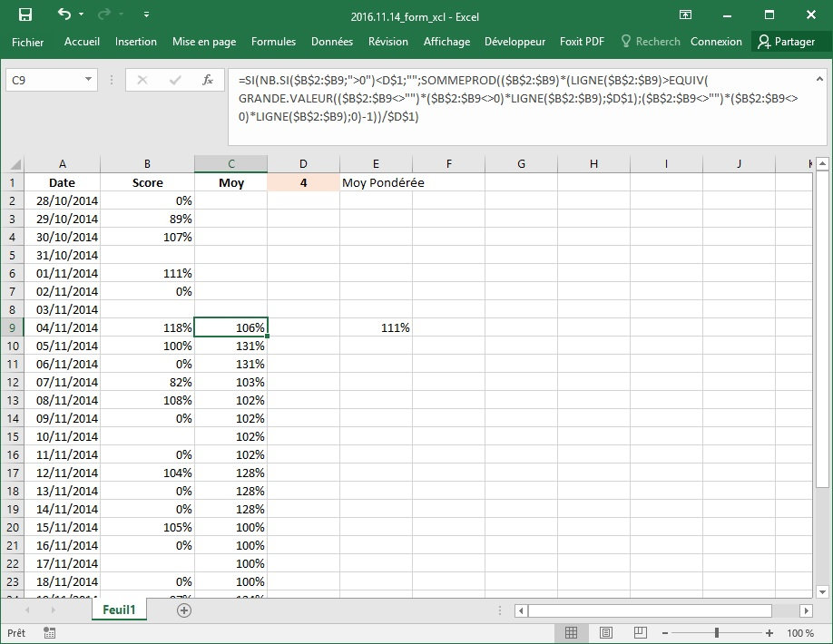The width and height of the screenshot is (833, 644).
Task: Open the Développeur ribbon tab
Action: [x=514, y=42]
